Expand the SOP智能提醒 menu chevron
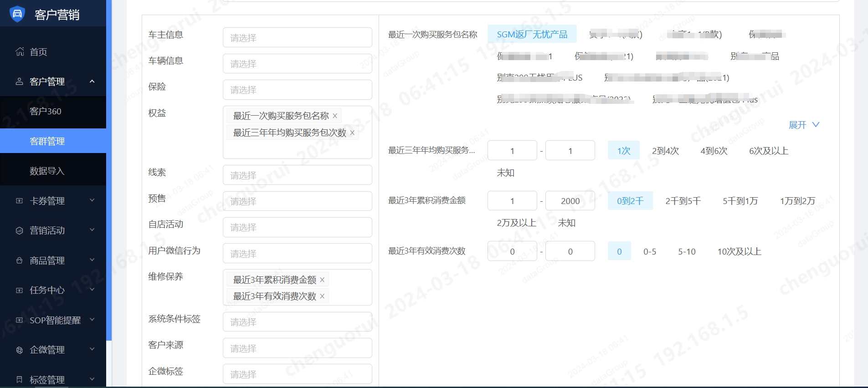Screen dimensions: 868x388 [x=92, y=320]
